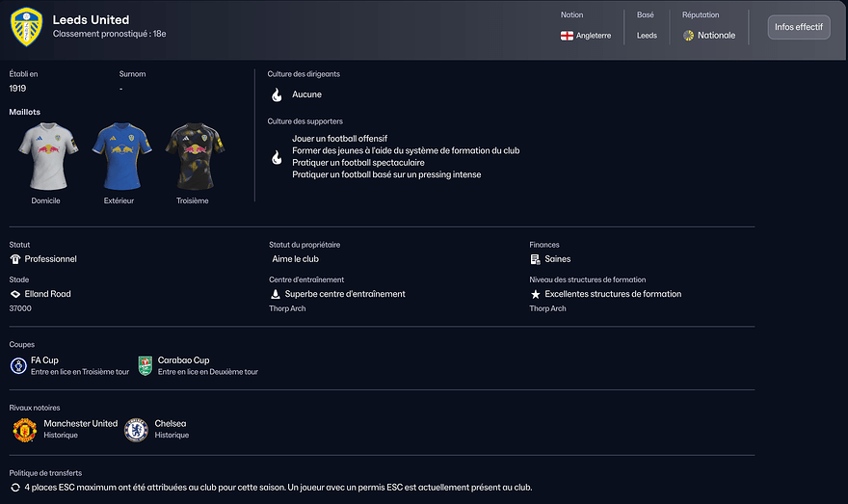Click the FA Cup logo
The image size is (848, 504).
[x=19, y=365]
